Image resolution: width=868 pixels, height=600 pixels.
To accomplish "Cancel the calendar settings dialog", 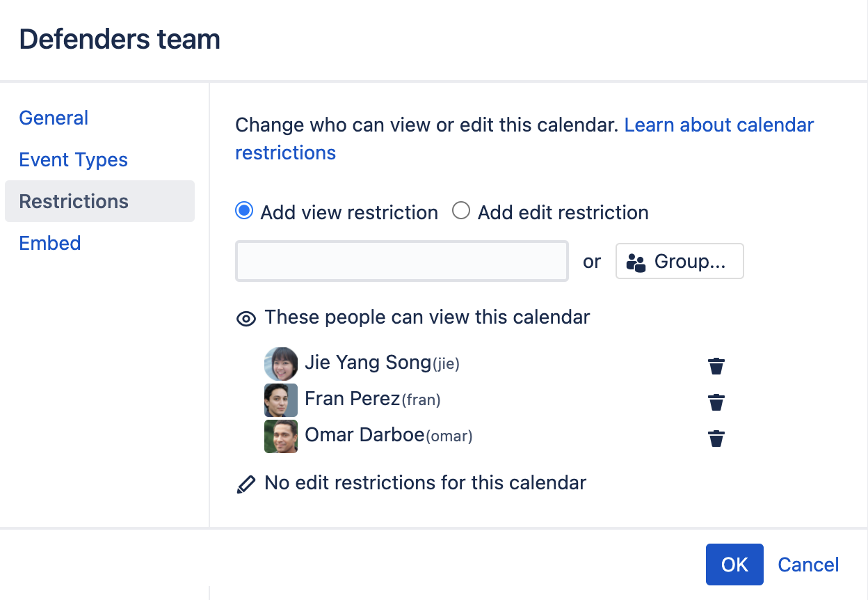I will click(808, 565).
